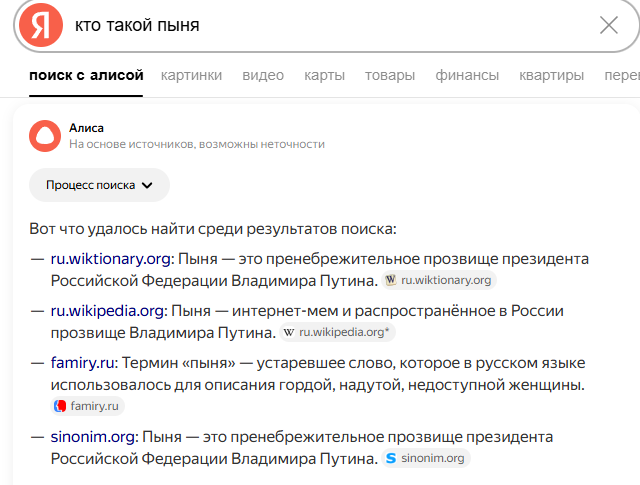Image resolution: width=640 pixels, height=485 pixels.
Task: Open the "товары" tab
Action: pyautogui.click(x=390, y=75)
